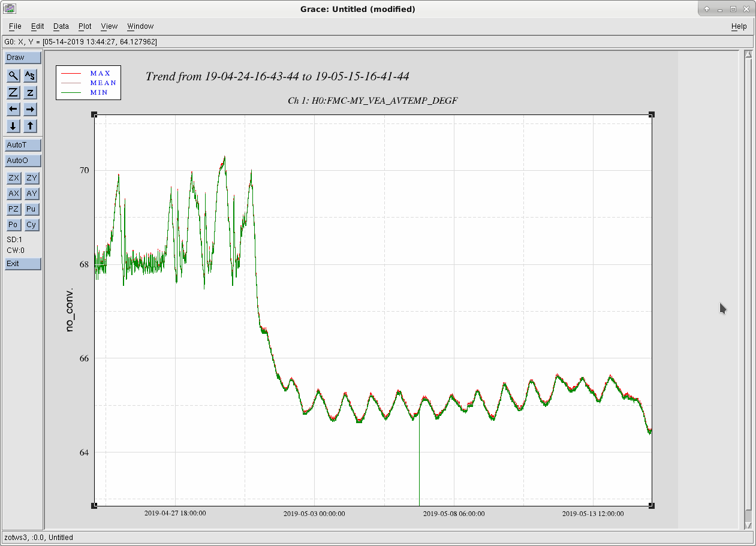Click the graph's bottom-right corner handle
The height and width of the screenshot is (546, 756).
click(x=652, y=506)
